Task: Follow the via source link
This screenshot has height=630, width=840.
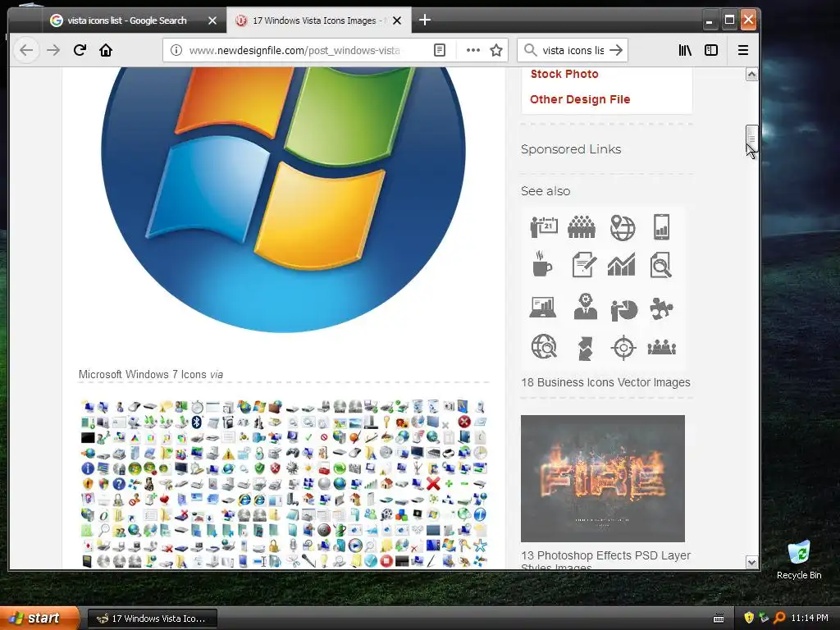Action: 217,374
